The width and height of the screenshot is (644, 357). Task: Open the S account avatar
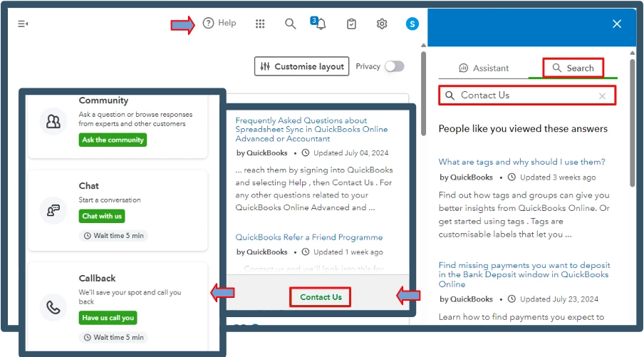tap(412, 24)
